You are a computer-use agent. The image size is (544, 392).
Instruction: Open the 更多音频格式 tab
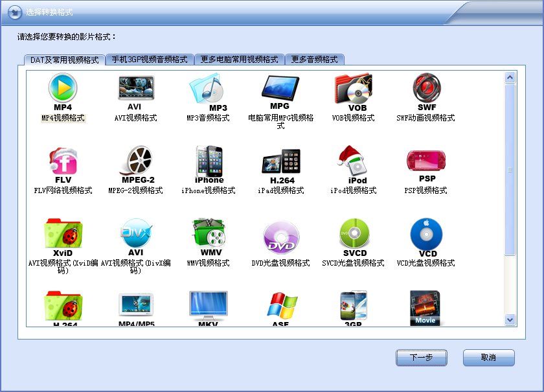click(x=314, y=60)
